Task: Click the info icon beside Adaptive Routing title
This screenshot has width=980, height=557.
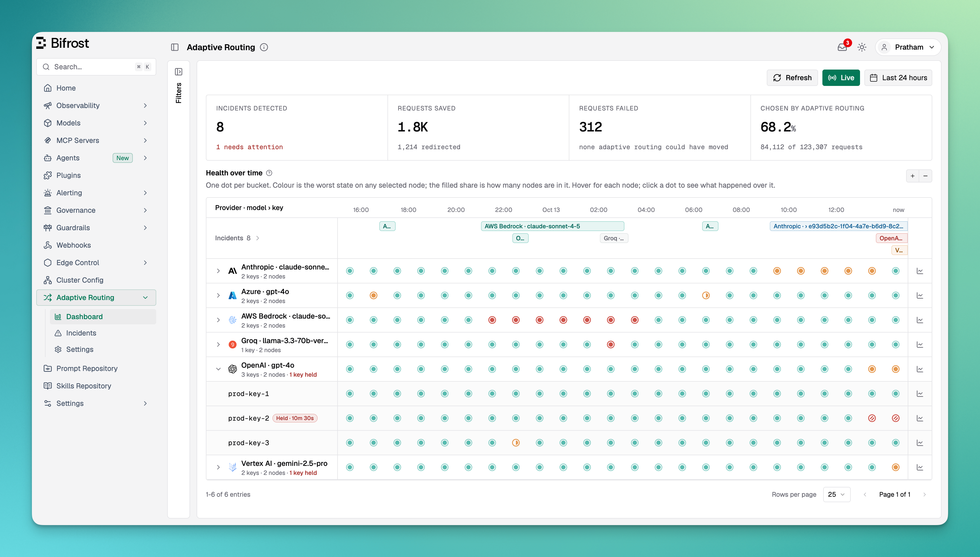Action: pos(264,47)
